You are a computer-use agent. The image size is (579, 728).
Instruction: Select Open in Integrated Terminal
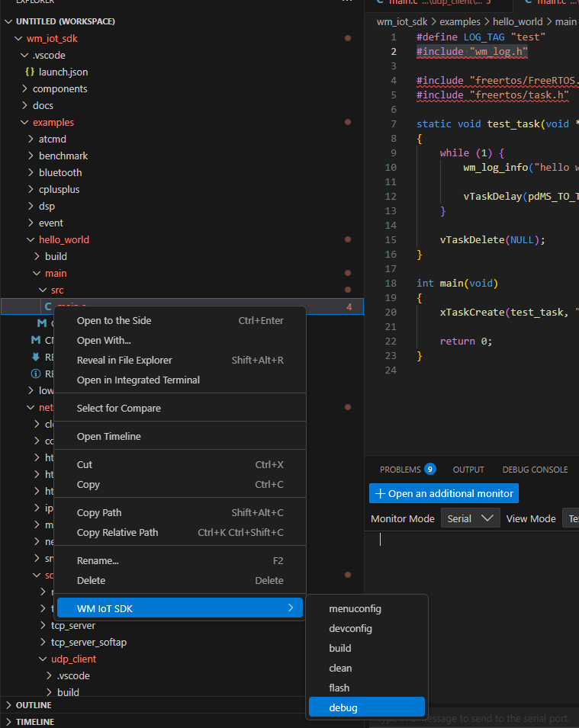click(180, 380)
